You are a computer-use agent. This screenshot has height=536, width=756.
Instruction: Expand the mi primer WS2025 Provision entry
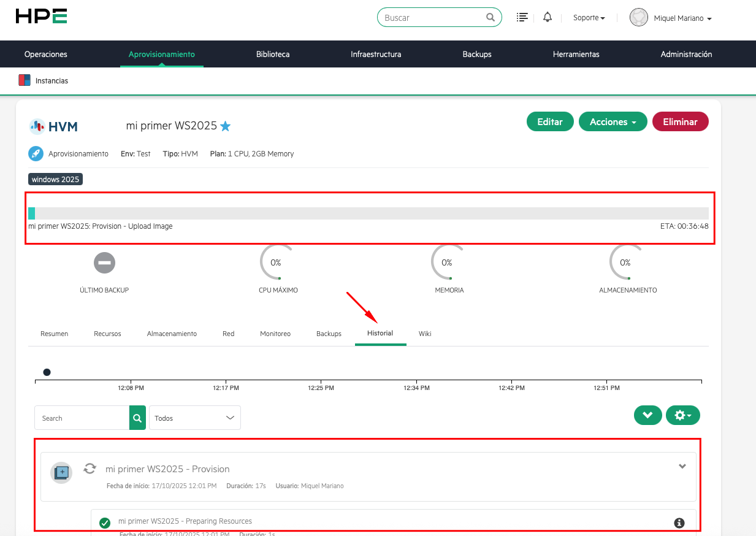click(682, 466)
